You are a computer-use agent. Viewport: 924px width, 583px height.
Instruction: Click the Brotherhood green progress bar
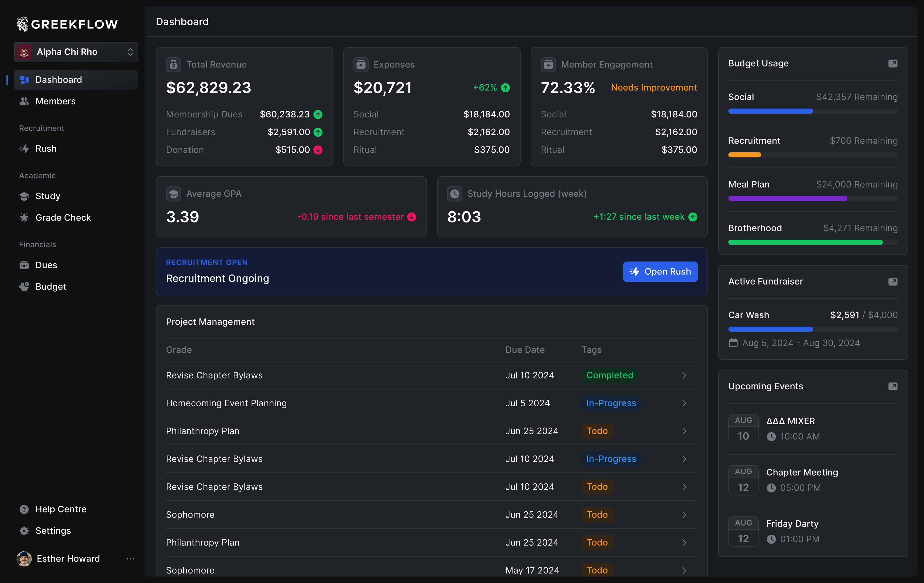pyautogui.click(x=813, y=243)
